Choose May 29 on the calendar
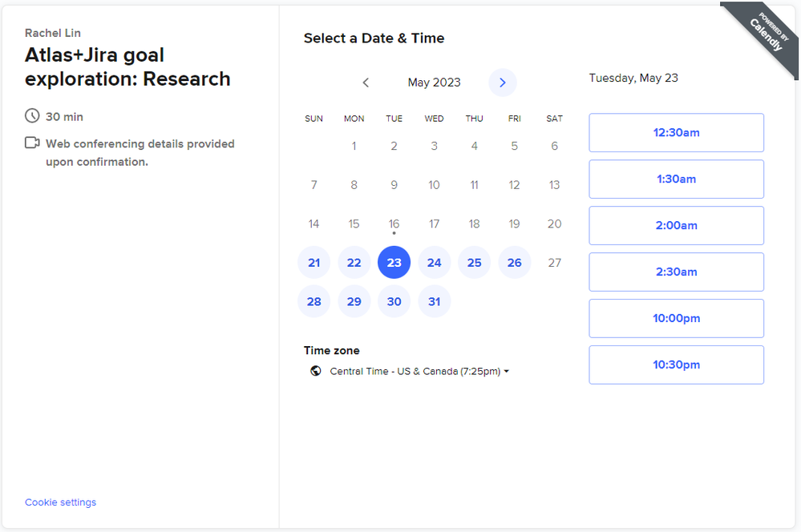Screen dimensions: 801x532 354,301
